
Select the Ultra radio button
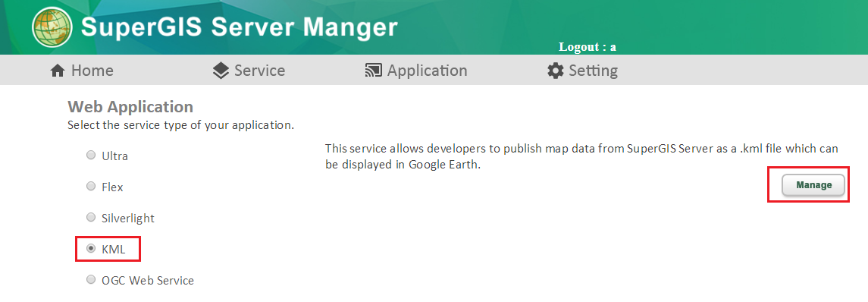[91, 156]
